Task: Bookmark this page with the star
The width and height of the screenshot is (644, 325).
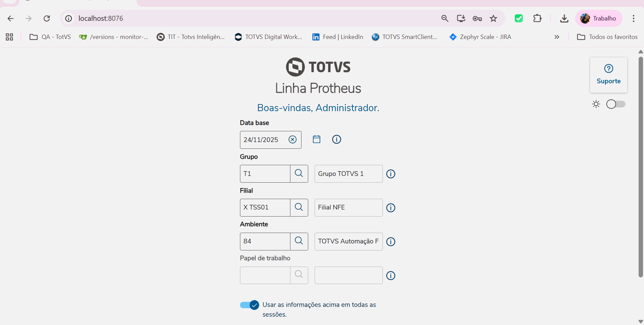Action: coord(493,18)
